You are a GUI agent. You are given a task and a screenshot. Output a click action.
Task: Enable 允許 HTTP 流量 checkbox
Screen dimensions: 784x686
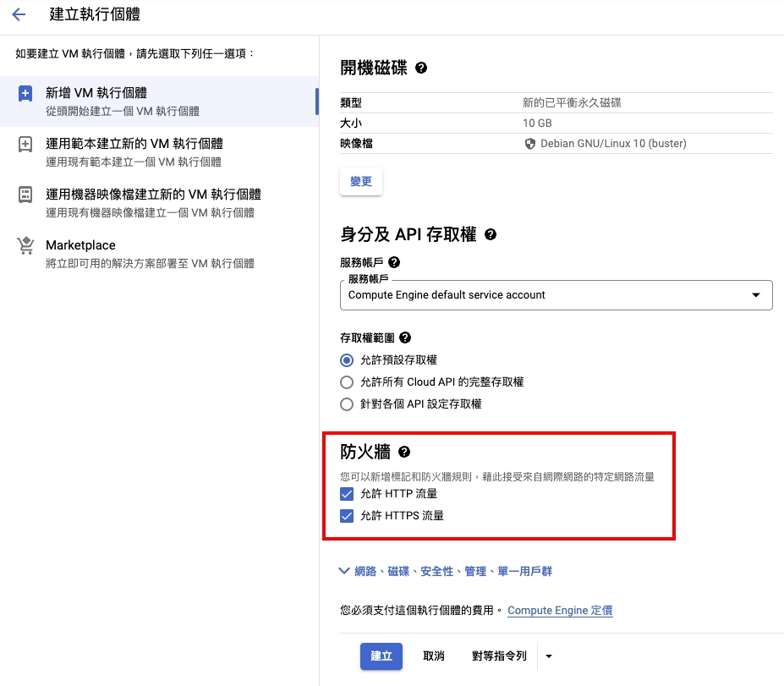pos(347,494)
